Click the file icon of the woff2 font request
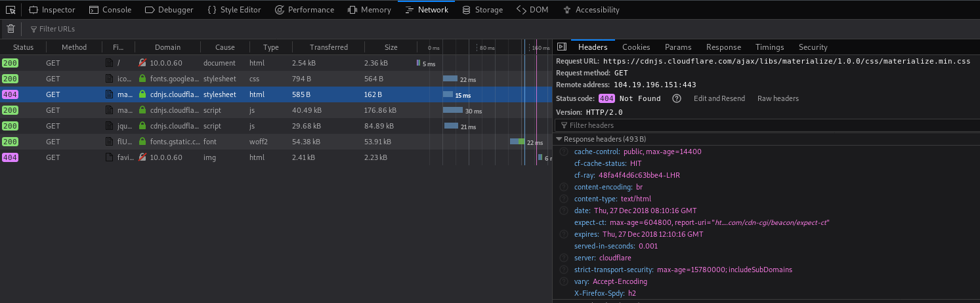This screenshot has width=980, height=303. (x=110, y=142)
